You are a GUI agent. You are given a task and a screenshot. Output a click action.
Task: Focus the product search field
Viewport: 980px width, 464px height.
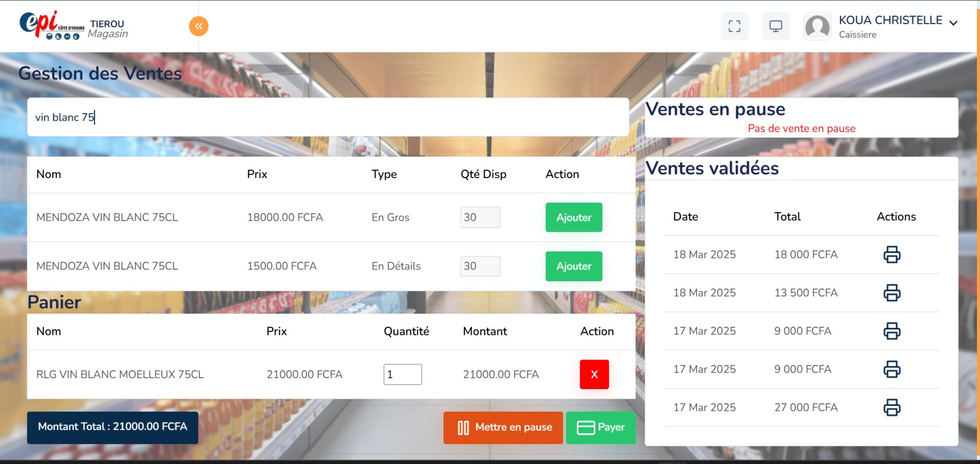[x=327, y=117]
